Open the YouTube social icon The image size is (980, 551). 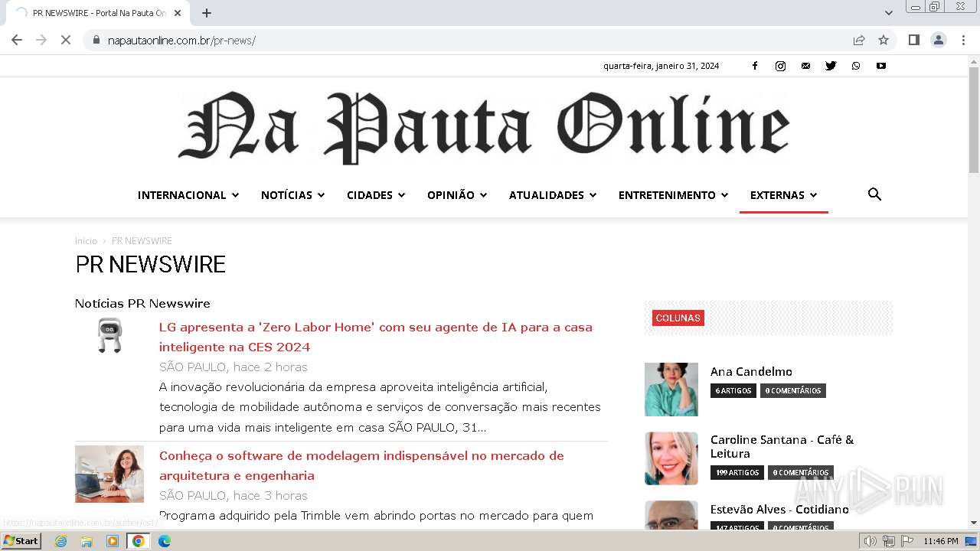(881, 66)
